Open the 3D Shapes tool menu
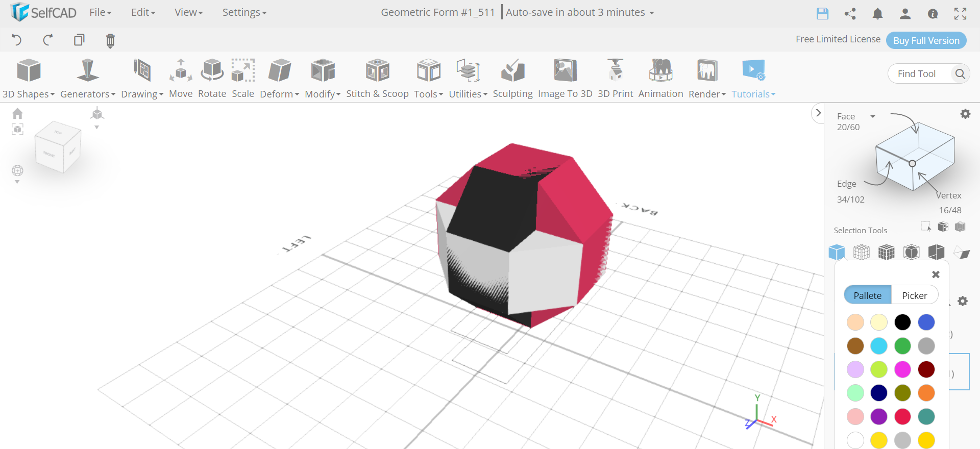Screen dimensions: 980x449 coord(29,79)
